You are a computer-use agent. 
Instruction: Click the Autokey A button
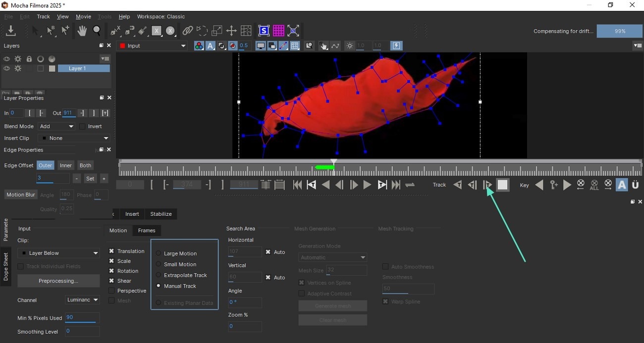[x=622, y=185]
